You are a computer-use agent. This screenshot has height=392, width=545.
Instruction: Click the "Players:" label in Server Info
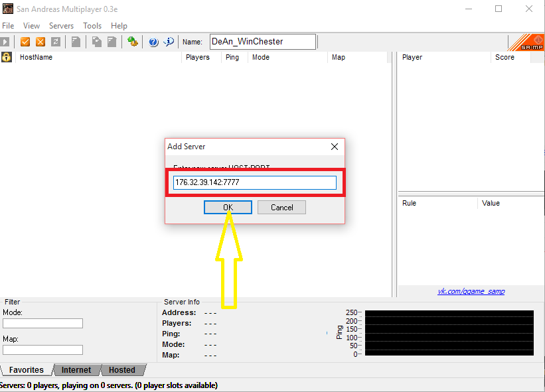click(x=177, y=323)
